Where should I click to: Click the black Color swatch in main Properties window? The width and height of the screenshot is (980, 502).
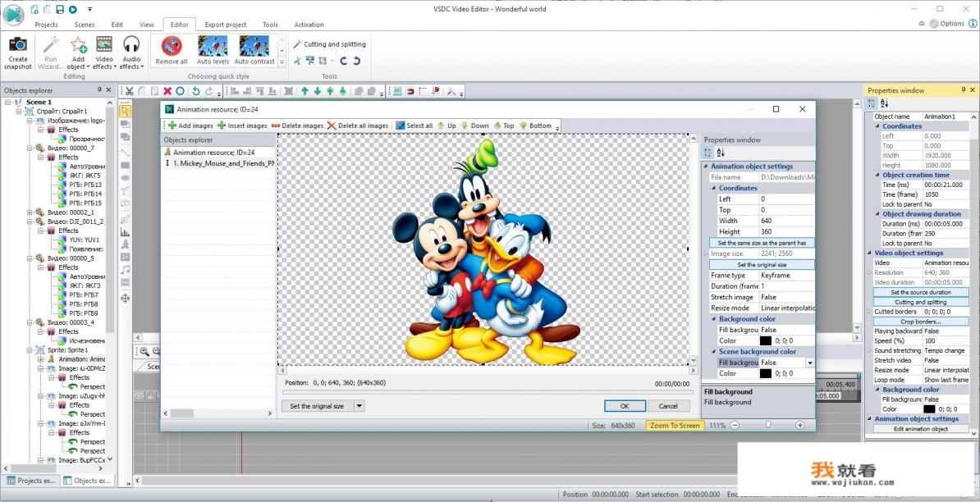[x=929, y=409]
